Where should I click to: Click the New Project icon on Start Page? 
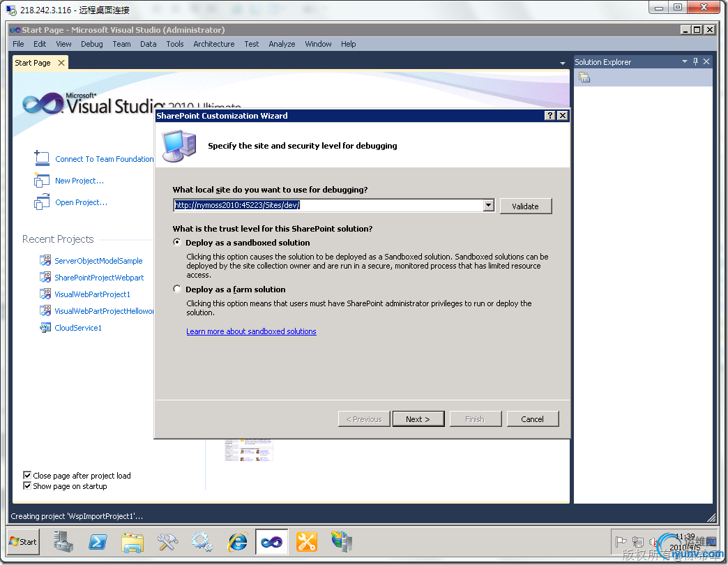(42, 180)
